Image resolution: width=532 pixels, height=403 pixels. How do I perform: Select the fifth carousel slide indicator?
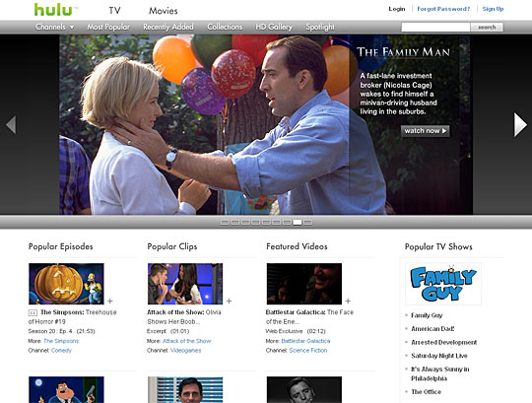pyautogui.click(x=266, y=223)
